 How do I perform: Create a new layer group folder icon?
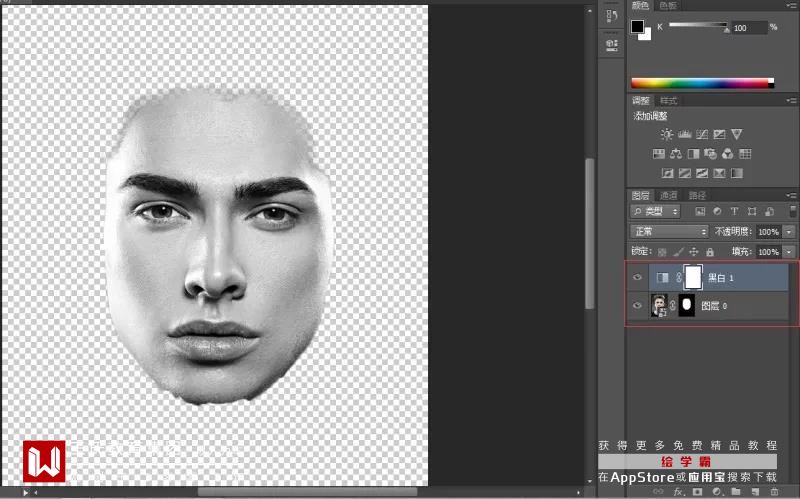[736, 492]
